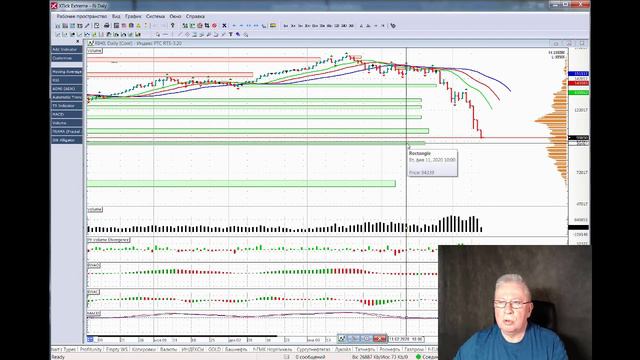Click the Volume label in price pane
Screen dimensions: 640x360
pyautogui.click(x=94, y=51)
